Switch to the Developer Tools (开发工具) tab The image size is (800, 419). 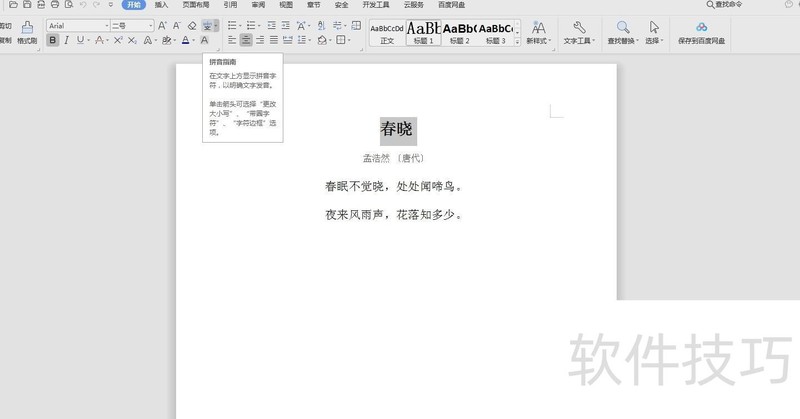(376, 5)
